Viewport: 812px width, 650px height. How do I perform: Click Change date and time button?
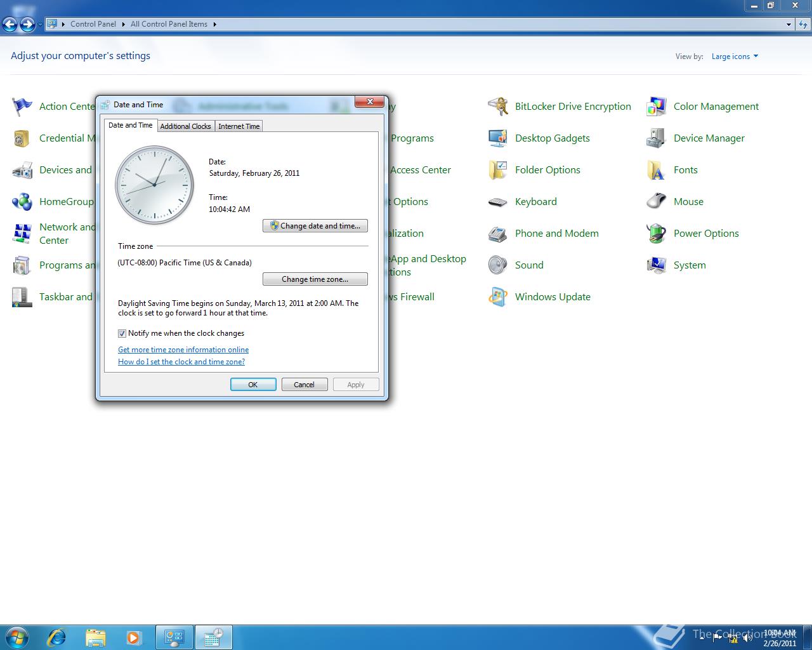click(315, 226)
